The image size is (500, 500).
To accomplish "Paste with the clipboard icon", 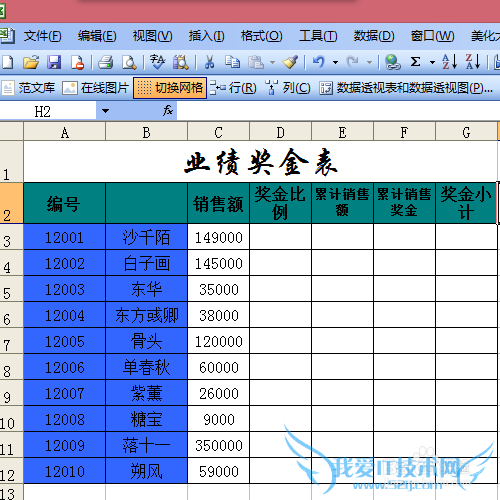I will [x=256, y=62].
